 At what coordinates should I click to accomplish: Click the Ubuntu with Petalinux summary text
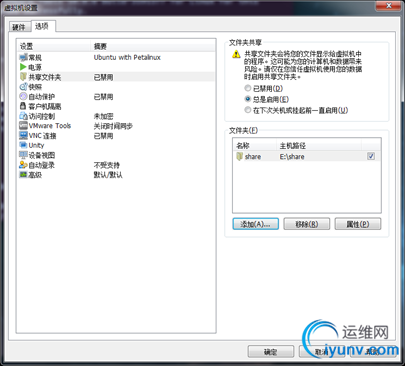coord(127,57)
